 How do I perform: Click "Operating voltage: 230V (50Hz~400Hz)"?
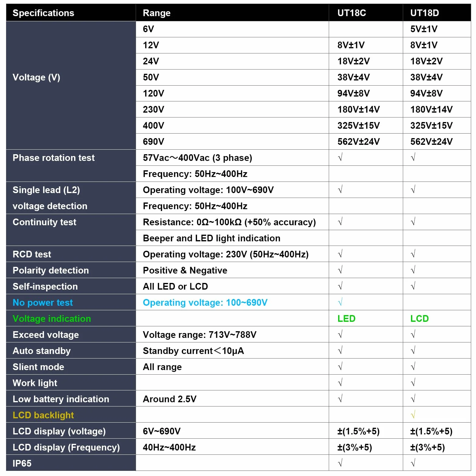coord(226,254)
